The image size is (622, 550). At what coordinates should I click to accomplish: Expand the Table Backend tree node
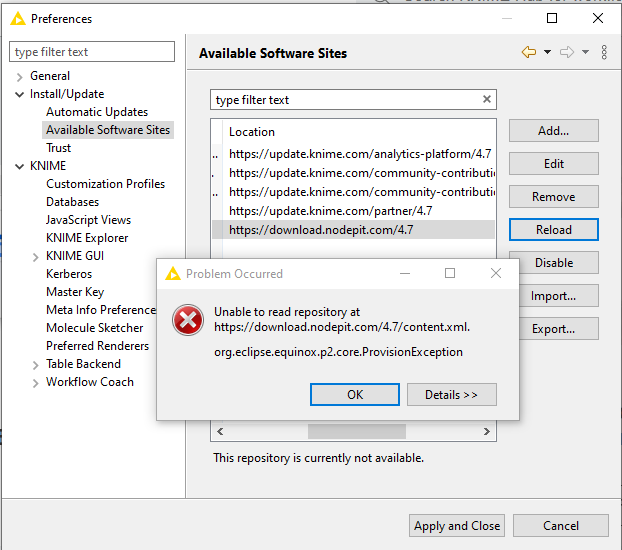pyautogui.click(x=35, y=365)
